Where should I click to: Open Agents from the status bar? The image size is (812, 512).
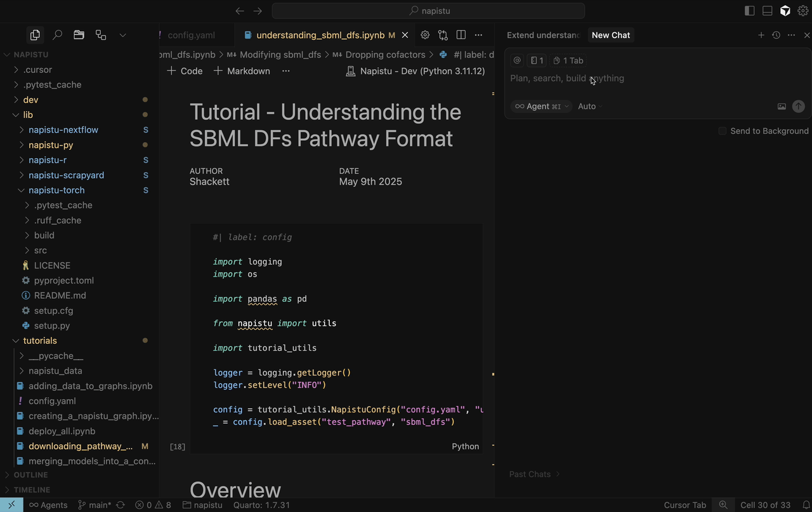(x=48, y=505)
